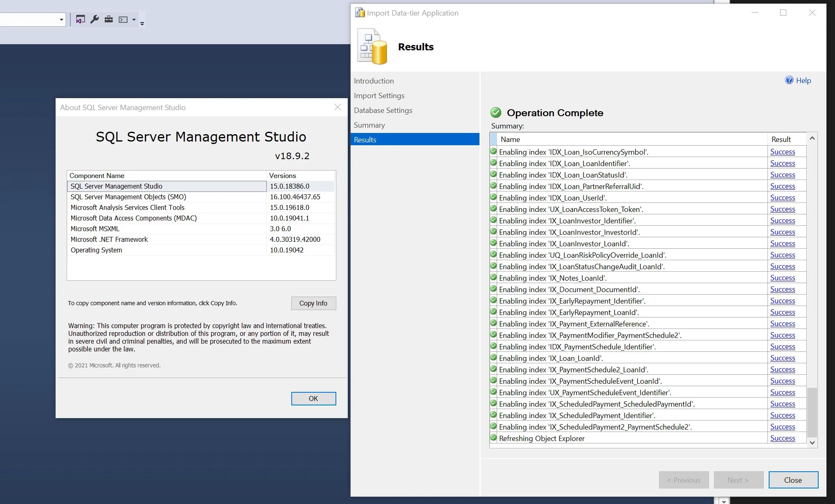Image resolution: width=835 pixels, height=504 pixels.
Task: Click the scroll up arrow in results list
Action: [x=812, y=139]
